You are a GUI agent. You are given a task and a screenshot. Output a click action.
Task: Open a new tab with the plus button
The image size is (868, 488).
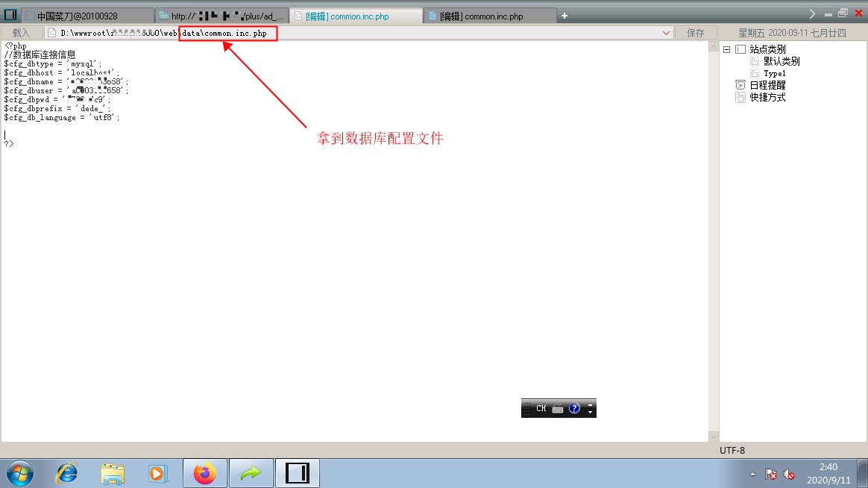click(564, 16)
